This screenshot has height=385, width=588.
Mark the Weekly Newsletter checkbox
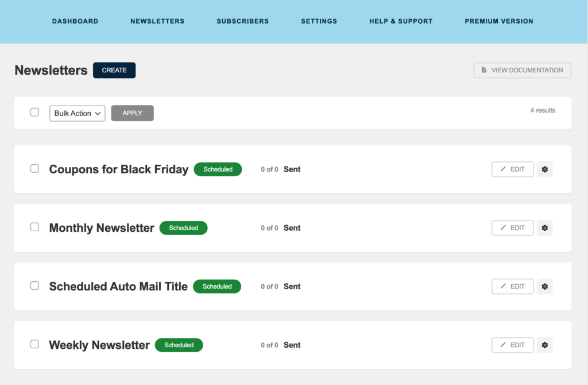pyautogui.click(x=34, y=344)
